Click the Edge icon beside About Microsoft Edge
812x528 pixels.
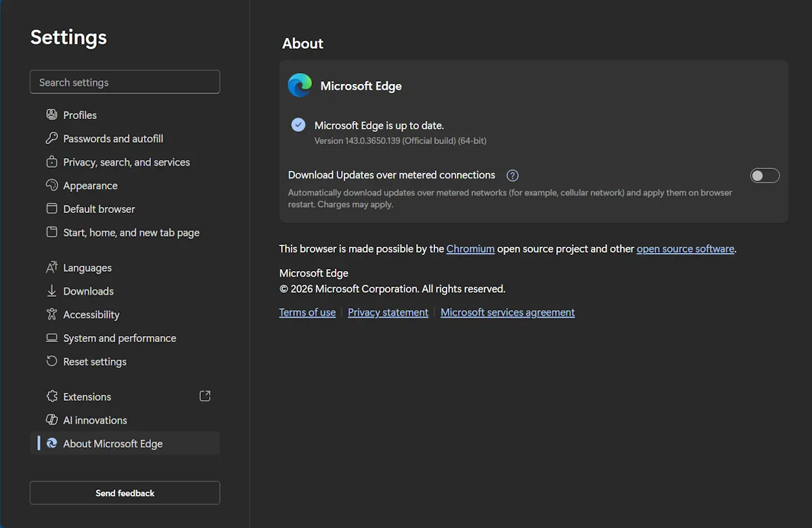(x=51, y=443)
